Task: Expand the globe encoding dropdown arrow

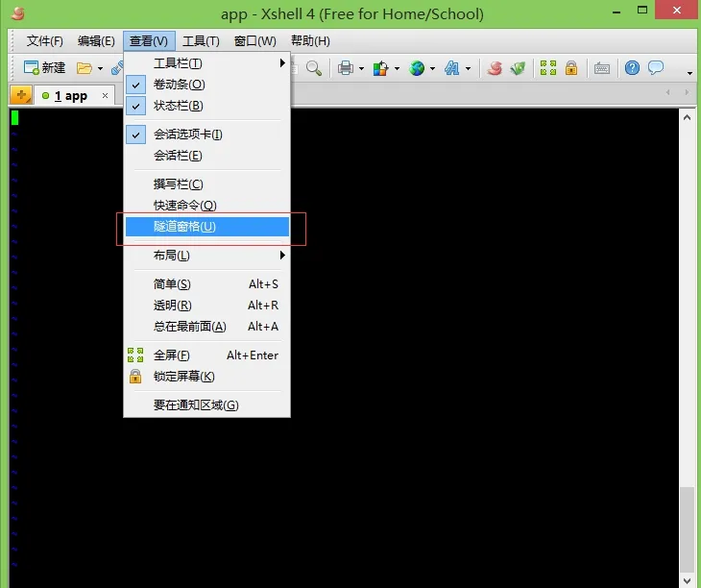Action: click(x=432, y=69)
